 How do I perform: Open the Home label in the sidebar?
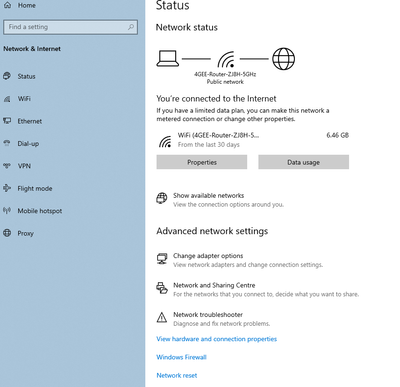(26, 5)
